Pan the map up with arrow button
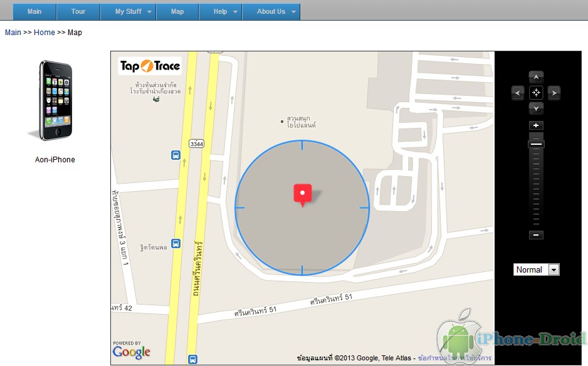Image resolution: width=588 pixels, height=366 pixels. (536, 77)
